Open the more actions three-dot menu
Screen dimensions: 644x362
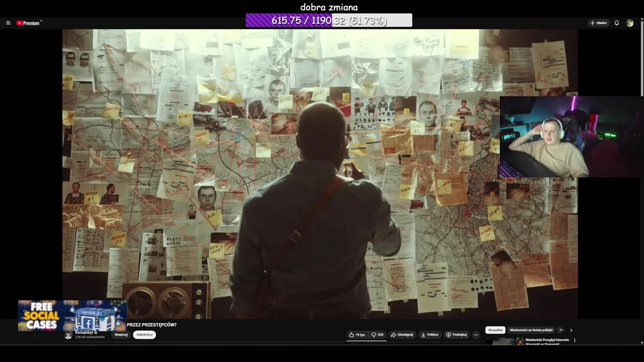tap(476, 335)
